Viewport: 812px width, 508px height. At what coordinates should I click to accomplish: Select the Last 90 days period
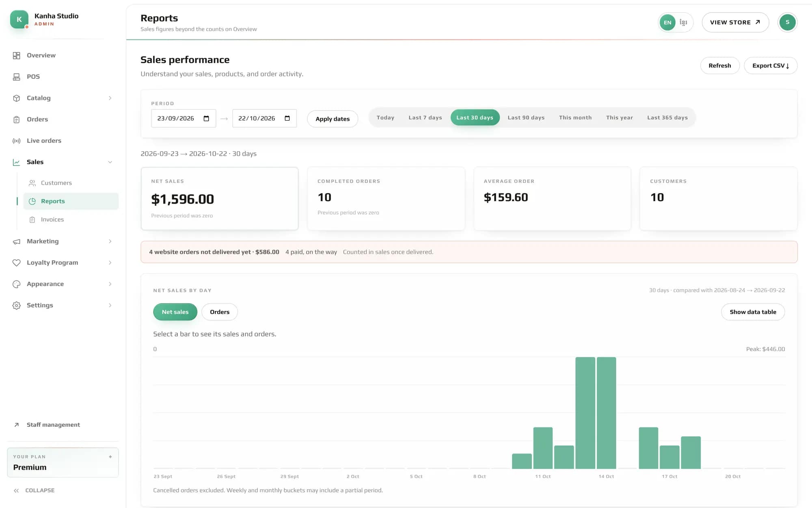click(526, 117)
